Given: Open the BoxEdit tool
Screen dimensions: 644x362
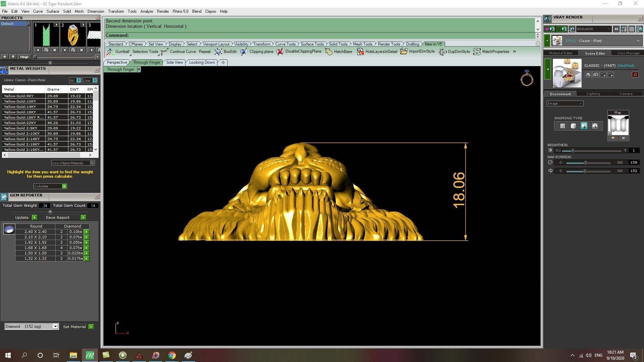Looking at the screenshot, I should coord(225,52).
